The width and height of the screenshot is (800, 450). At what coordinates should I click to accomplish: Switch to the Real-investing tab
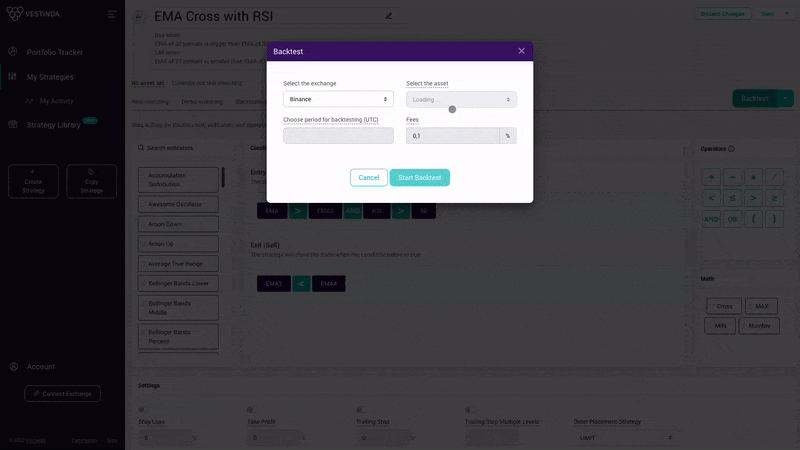[150, 102]
